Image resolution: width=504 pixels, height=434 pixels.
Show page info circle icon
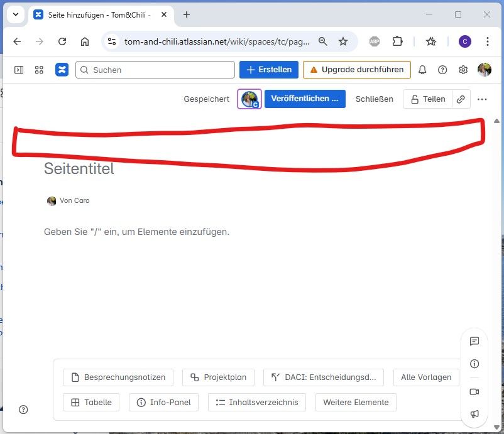pyautogui.click(x=474, y=364)
